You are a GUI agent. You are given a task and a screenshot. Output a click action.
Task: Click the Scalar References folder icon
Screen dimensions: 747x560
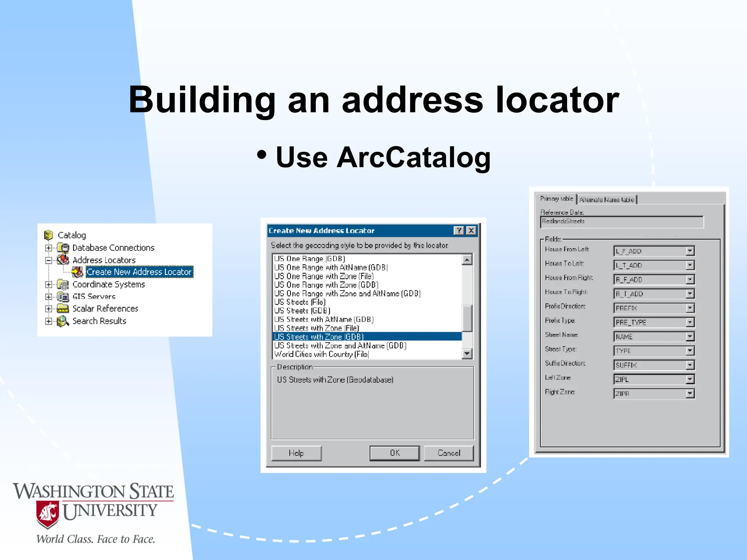[x=63, y=309]
